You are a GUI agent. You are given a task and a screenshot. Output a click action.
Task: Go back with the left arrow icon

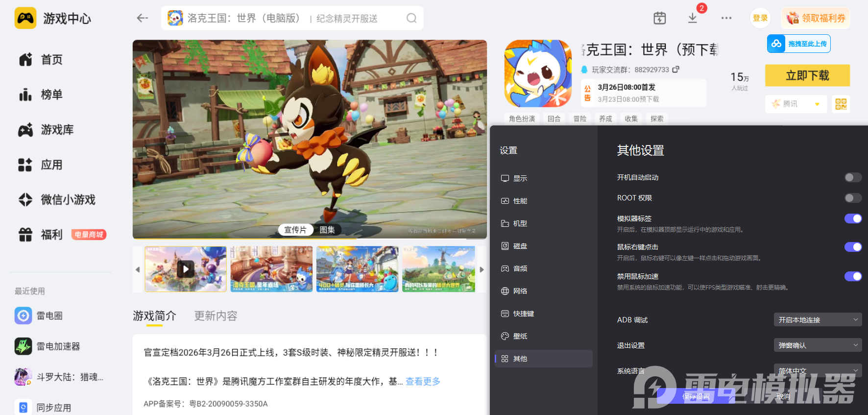[142, 18]
